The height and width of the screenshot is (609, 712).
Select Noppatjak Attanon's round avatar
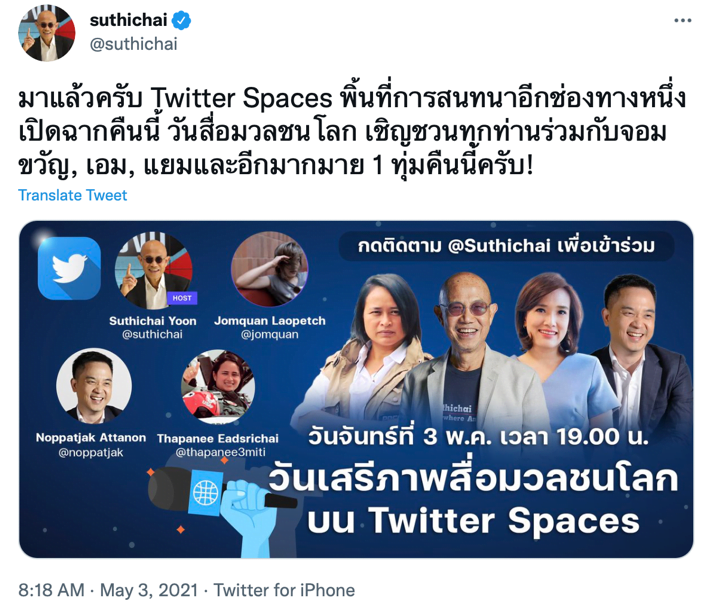[94, 386]
